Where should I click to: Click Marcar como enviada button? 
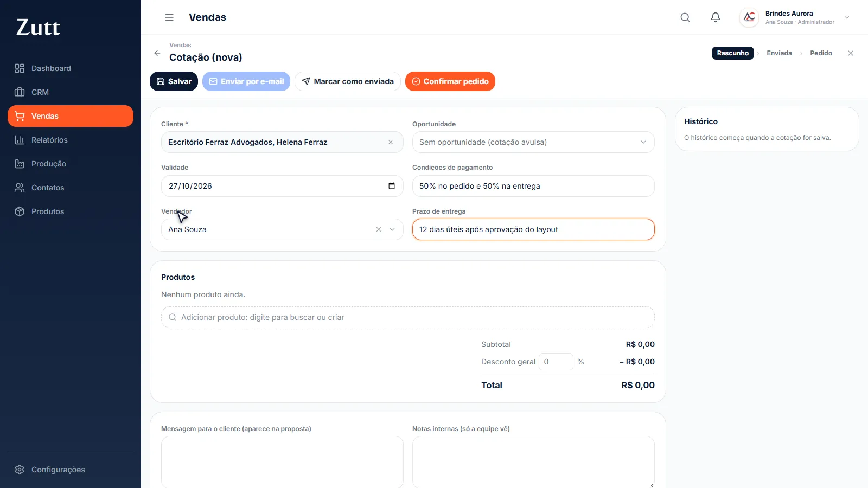(348, 81)
